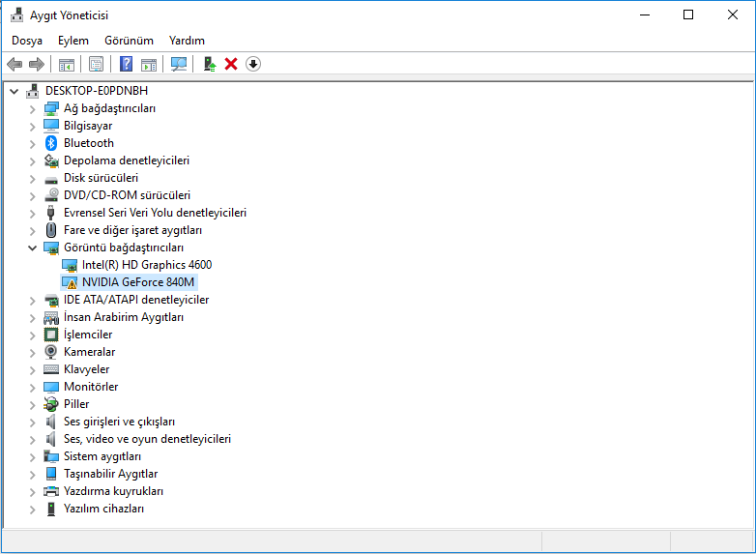This screenshot has height=554, width=756.
Task: Expand IDE ATA/ATAPI denetleyiciler category
Action: pyautogui.click(x=32, y=301)
